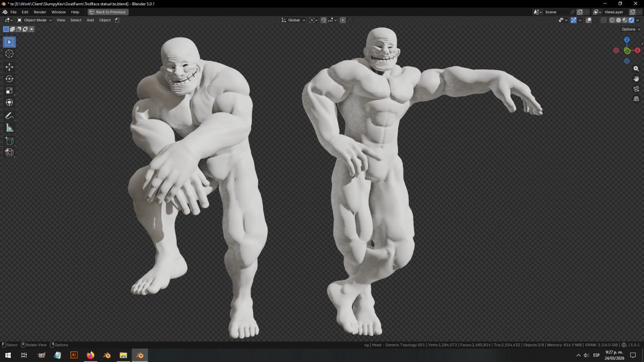Set selection mode to new selection

pyautogui.click(x=6, y=29)
